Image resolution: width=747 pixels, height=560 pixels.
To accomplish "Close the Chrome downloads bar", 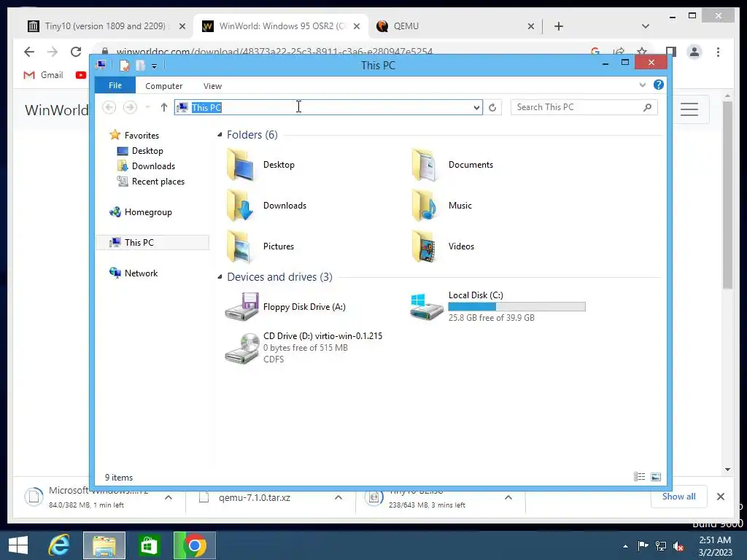I will tap(720, 497).
